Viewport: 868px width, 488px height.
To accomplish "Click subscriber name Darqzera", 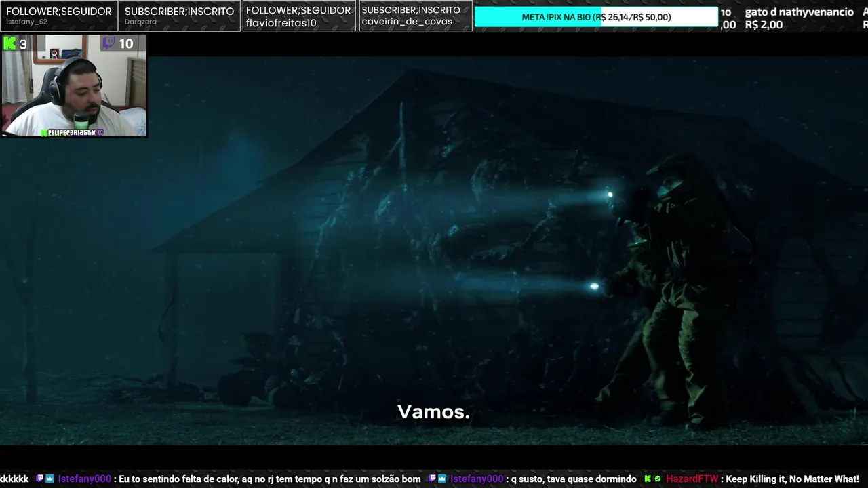I will (x=140, y=22).
